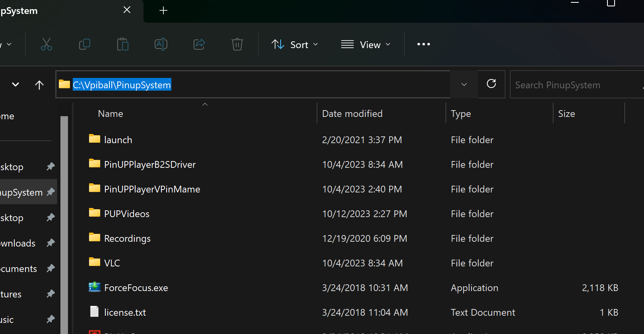Click the launch folder icon
The height and width of the screenshot is (334, 644).
pos(94,139)
